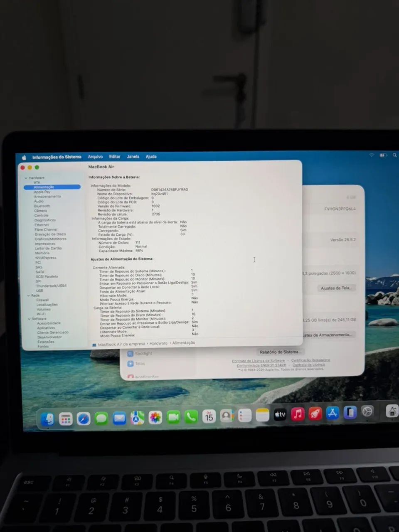
Task: Click Hardware in bottom path bar
Action: pyautogui.click(x=158, y=343)
